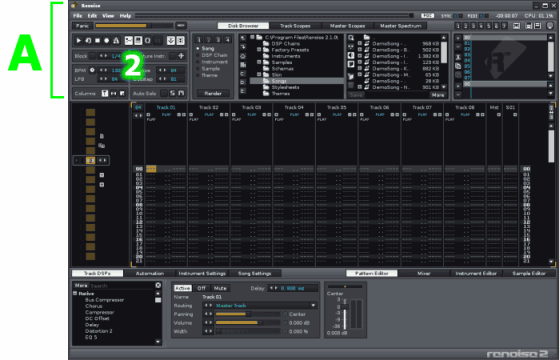Expand the Skin folder in tree
This screenshot has height=360, width=560.
pyautogui.click(x=259, y=75)
